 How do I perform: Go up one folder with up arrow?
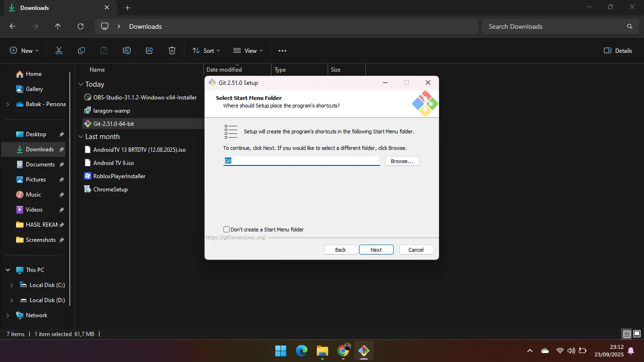[x=58, y=26]
